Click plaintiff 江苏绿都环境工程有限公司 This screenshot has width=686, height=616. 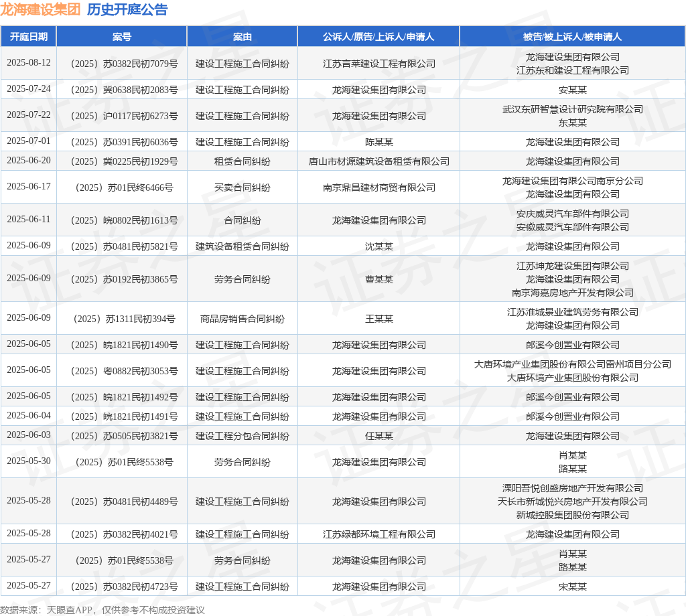[379, 535]
